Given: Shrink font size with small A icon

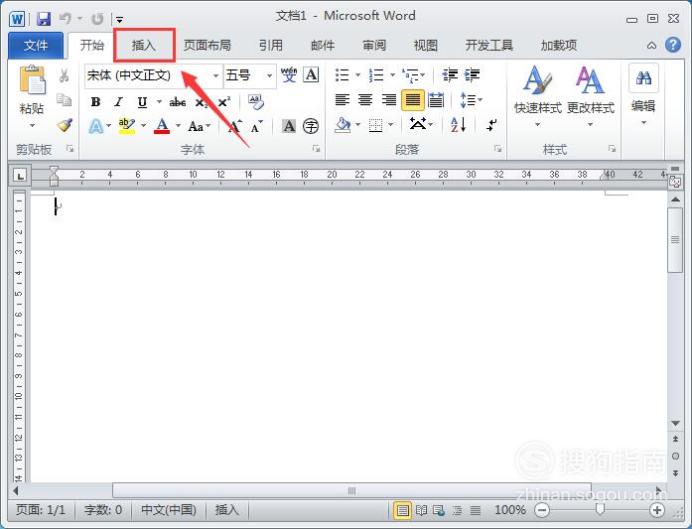Looking at the screenshot, I should 256,127.
